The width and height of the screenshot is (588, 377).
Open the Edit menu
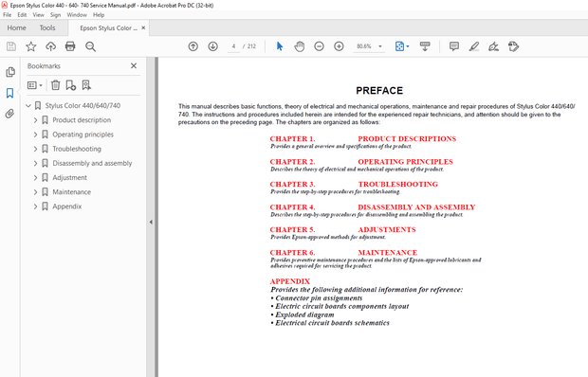point(22,15)
